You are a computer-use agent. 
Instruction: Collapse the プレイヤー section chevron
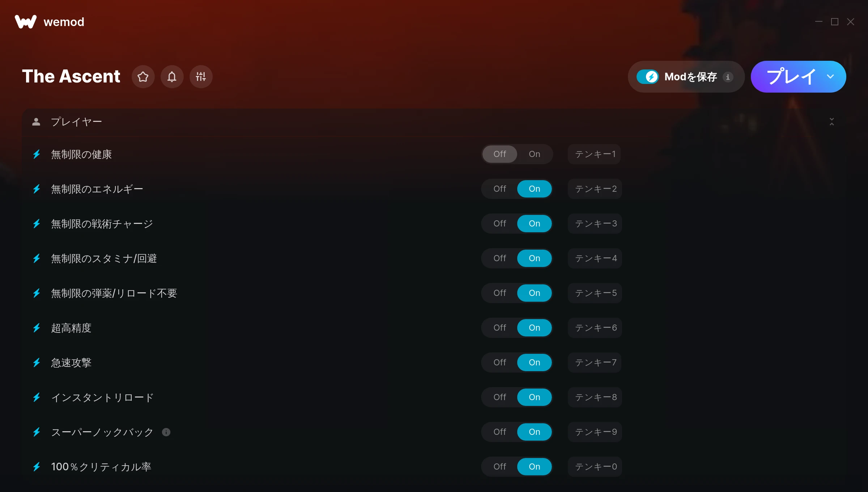point(832,122)
